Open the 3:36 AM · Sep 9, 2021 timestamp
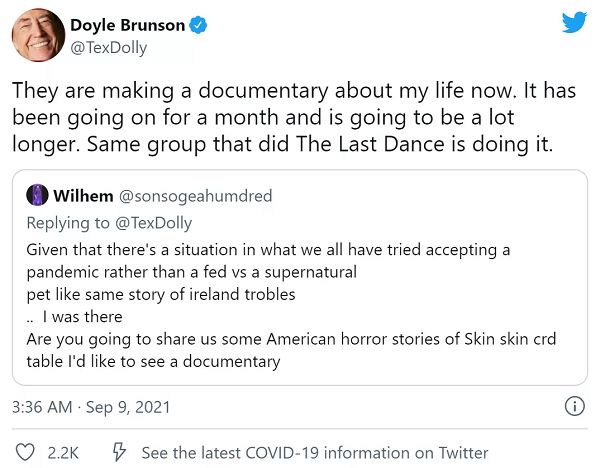The width and height of the screenshot is (600, 468). [x=91, y=407]
